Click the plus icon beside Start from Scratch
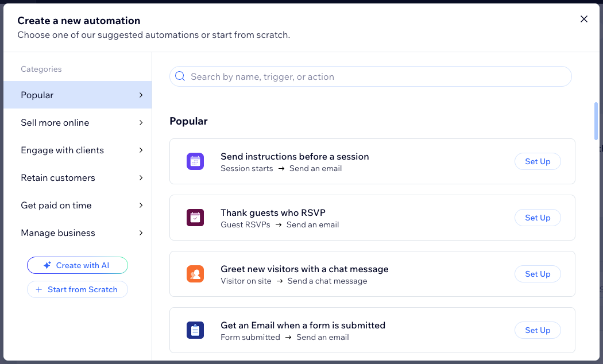603x364 pixels. tap(38, 289)
